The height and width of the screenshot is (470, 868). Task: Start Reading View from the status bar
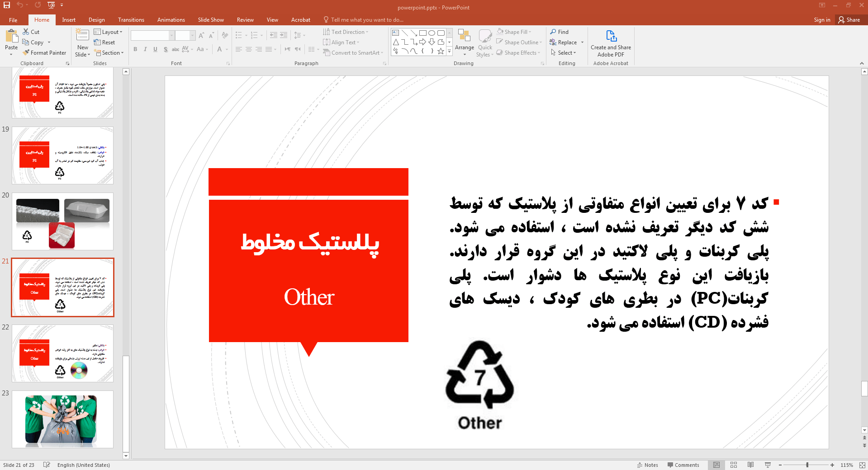[750, 465]
